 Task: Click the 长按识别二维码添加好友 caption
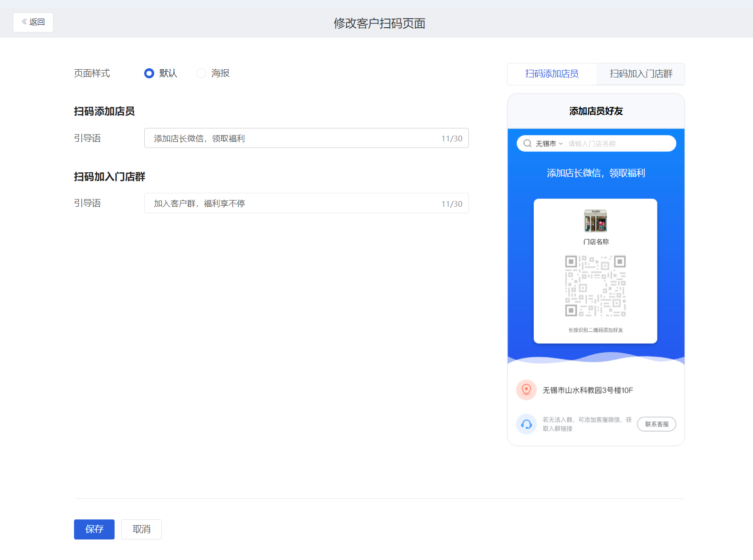pos(595,330)
